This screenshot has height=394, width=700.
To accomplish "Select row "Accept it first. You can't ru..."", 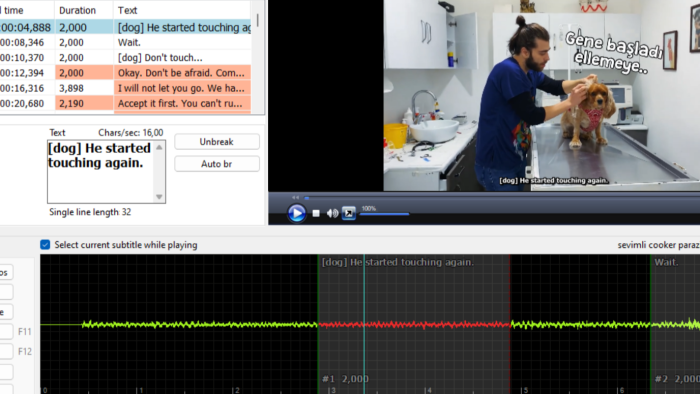I will coord(125,103).
